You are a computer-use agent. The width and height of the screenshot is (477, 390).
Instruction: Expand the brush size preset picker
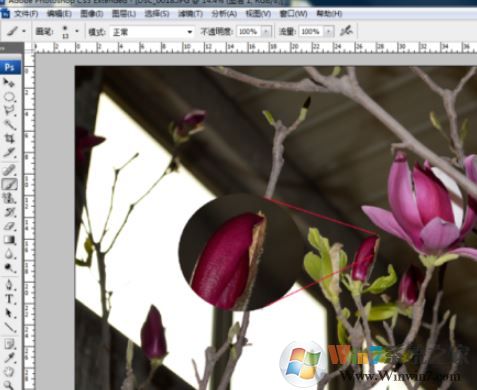click(77, 31)
